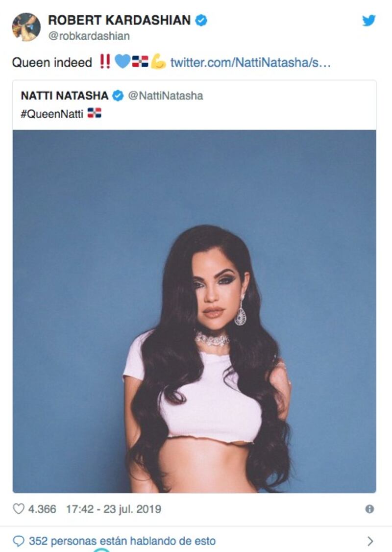The height and width of the screenshot is (552, 392).
Task: Click the Dominican flag emoji in quoted tweet
Action: pos(94,113)
